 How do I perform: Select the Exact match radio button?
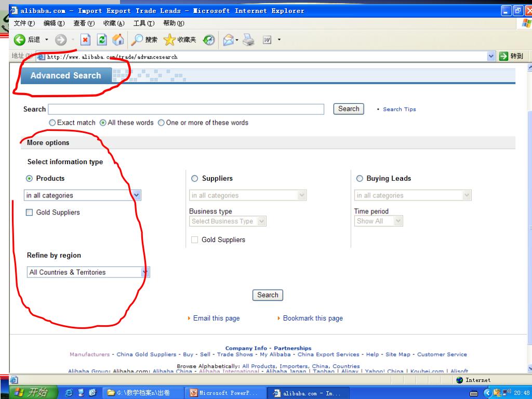pyautogui.click(x=52, y=123)
